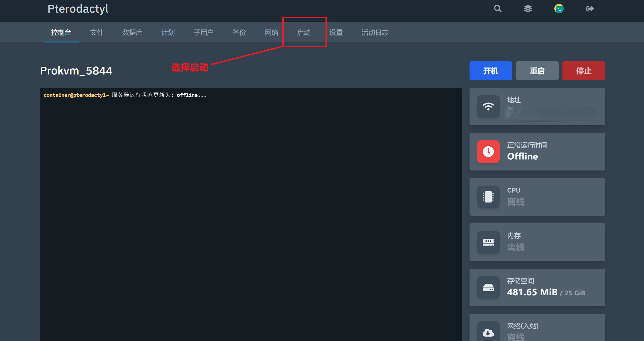The height and width of the screenshot is (341, 644).
Task: Switch to the 文件 (Files) tab
Action: [97, 33]
